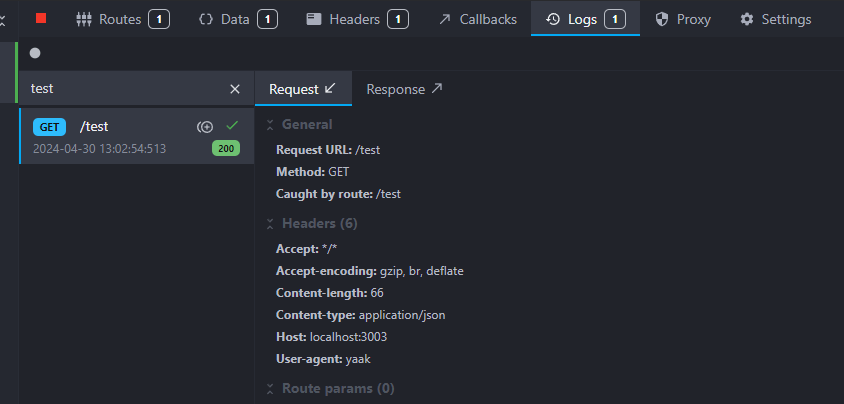The height and width of the screenshot is (404, 844).
Task: Open the environment Settings tab
Action: (776, 18)
